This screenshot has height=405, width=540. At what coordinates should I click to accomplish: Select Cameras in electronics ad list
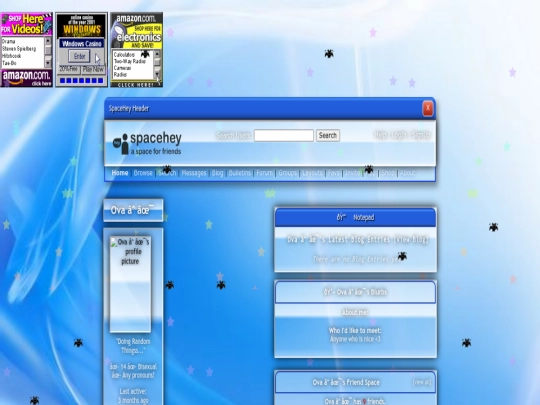(x=122, y=68)
